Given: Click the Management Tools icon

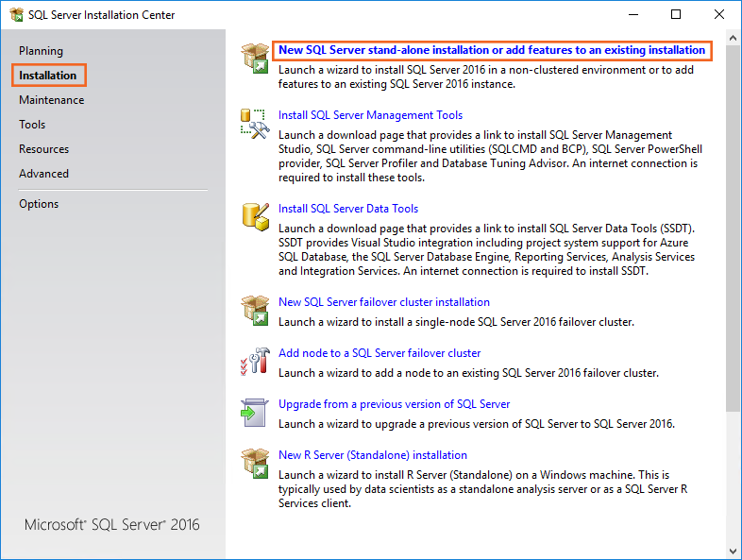Looking at the screenshot, I should [x=255, y=123].
